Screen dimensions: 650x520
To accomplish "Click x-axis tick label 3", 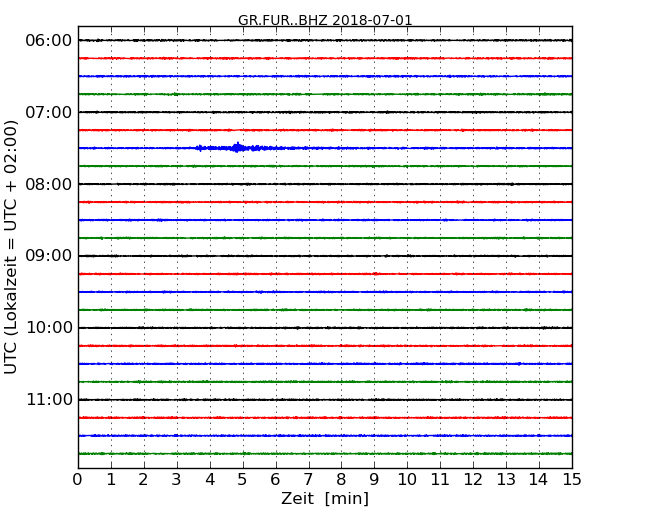I will pyautogui.click(x=177, y=480).
